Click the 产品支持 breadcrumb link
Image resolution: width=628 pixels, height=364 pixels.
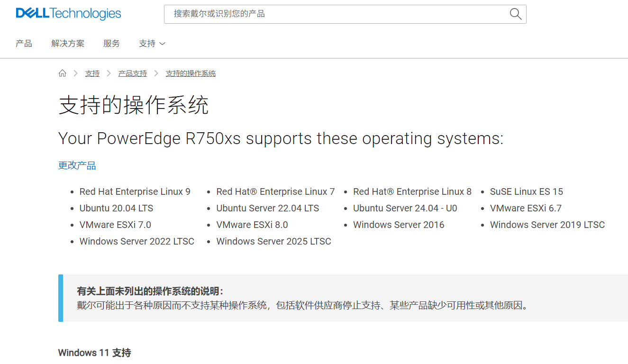133,73
